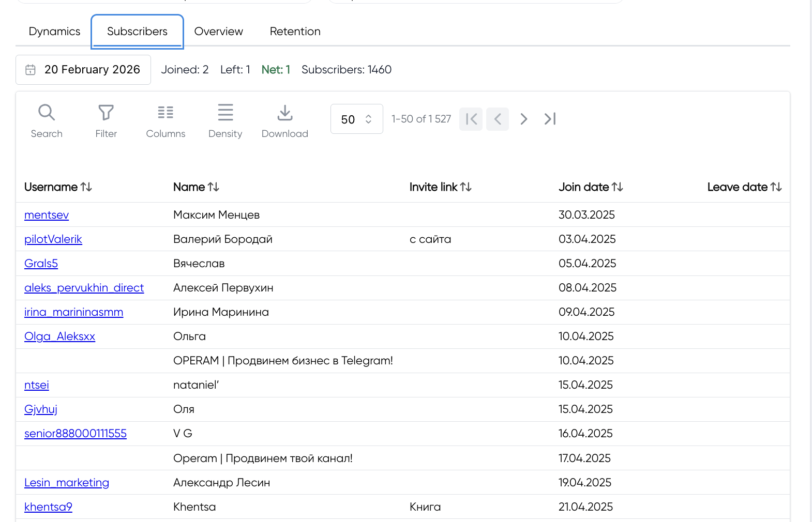Click the name nataniel'
This screenshot has height=522, width=812.
coord(196,385)
